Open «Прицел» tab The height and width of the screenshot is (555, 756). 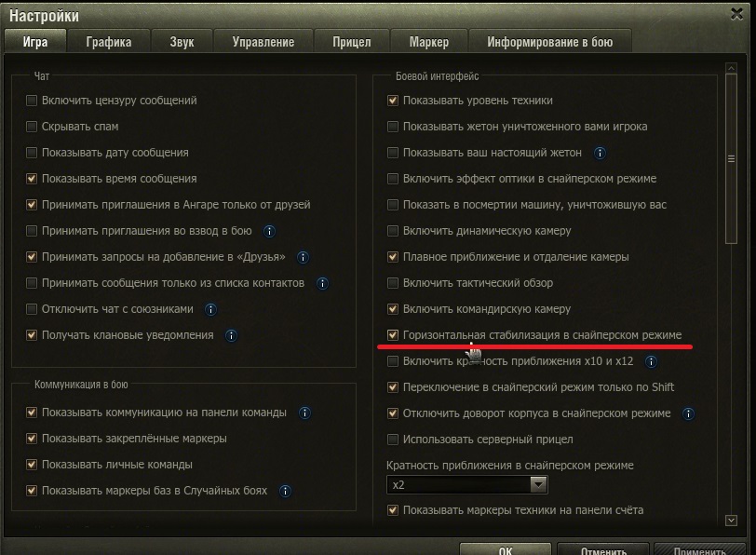tap(352, 42)
